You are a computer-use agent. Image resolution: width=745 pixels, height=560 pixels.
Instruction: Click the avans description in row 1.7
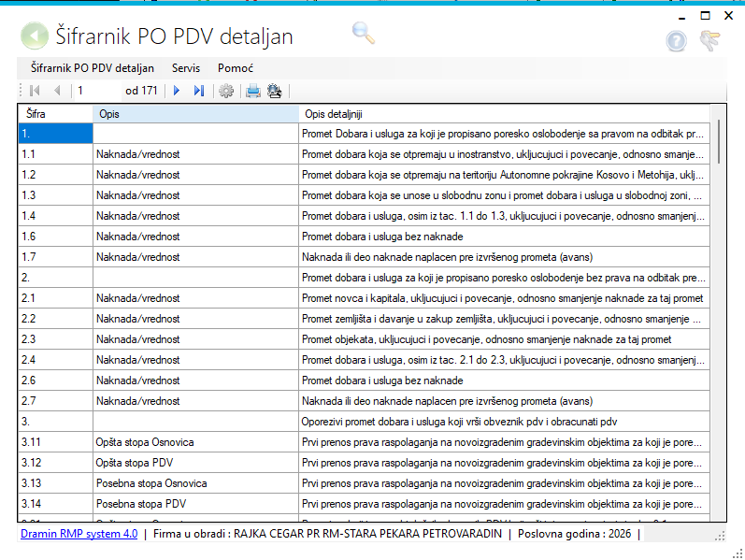point(448,257)
